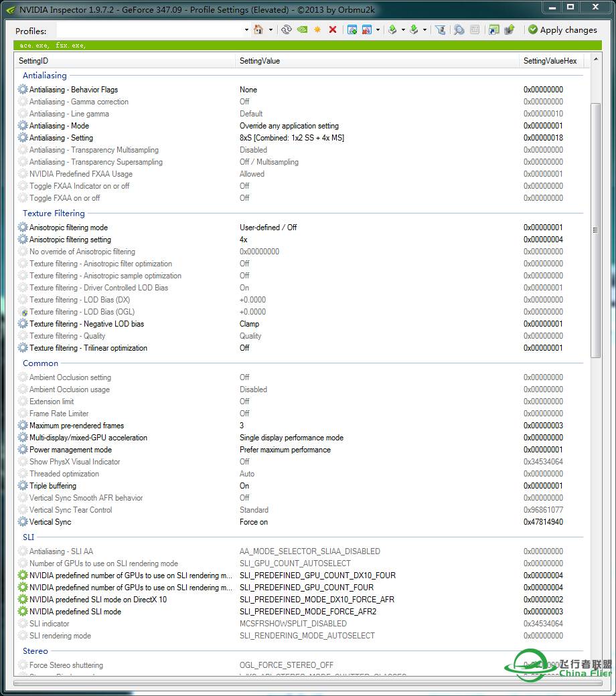616x696 pixels.
Task: Click the import profiles icon
Action: click(x=414, y=29)
